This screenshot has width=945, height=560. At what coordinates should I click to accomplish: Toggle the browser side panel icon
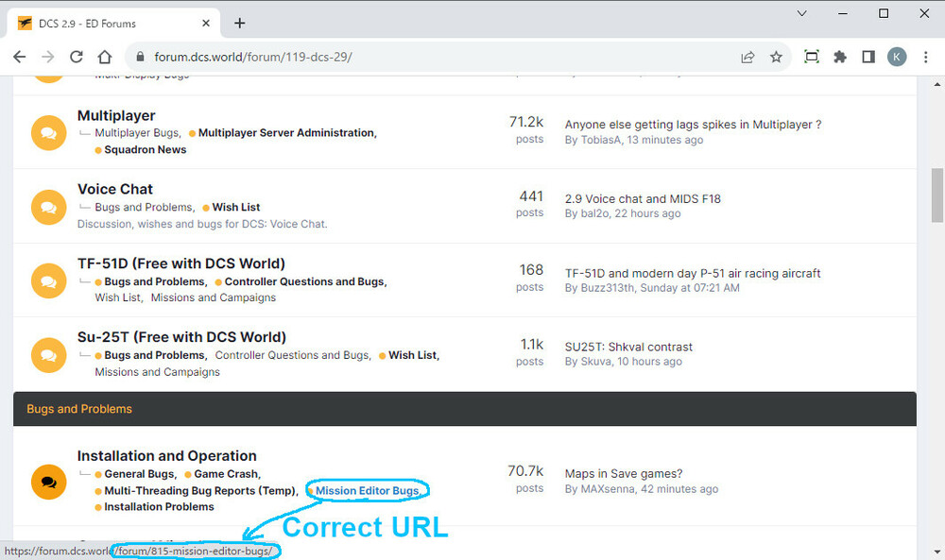pyautogui.click(x=868, y=57)
